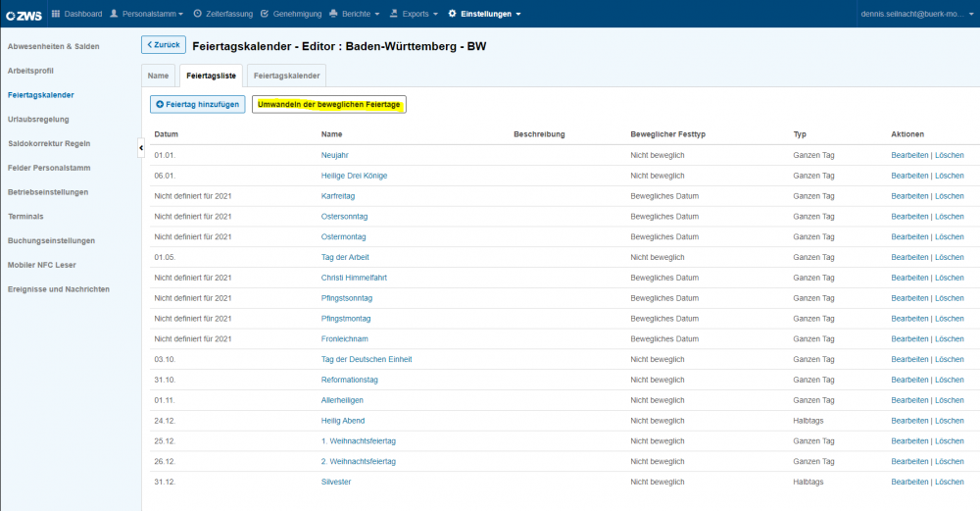Click the Exports upload icon

click(393, 13)
